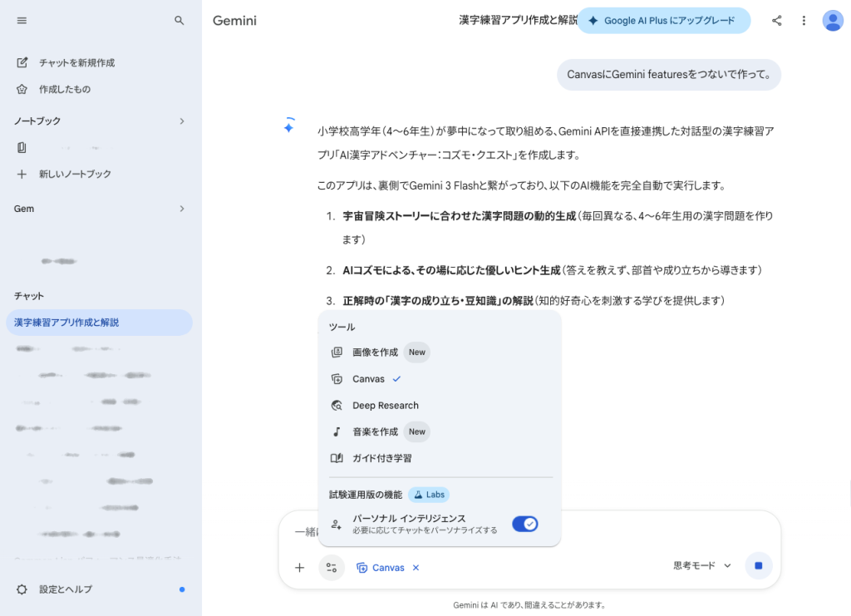Click チャットを新規作成 label

77,63
